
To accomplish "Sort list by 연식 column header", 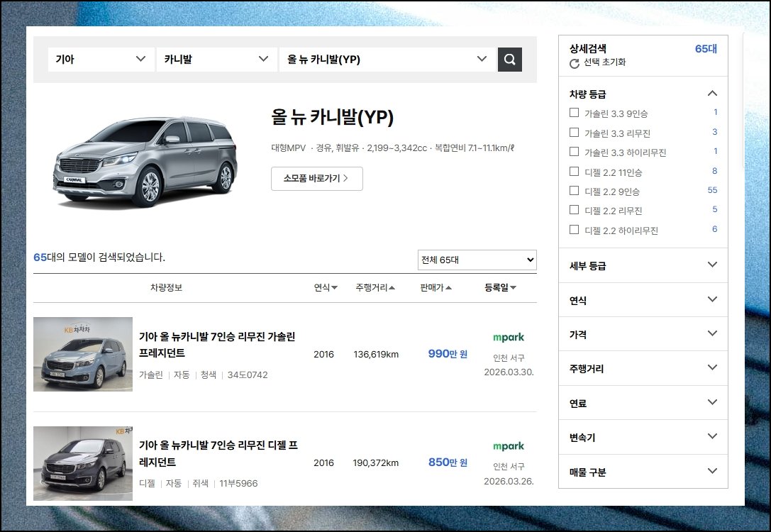I will tap(326, 287).
